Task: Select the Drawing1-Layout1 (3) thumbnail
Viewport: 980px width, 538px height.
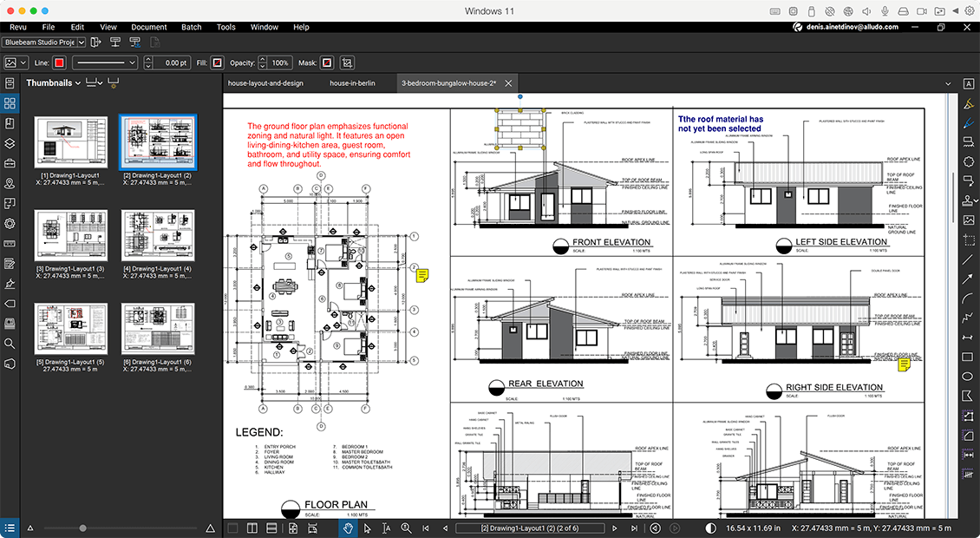Action: (70, 235)
